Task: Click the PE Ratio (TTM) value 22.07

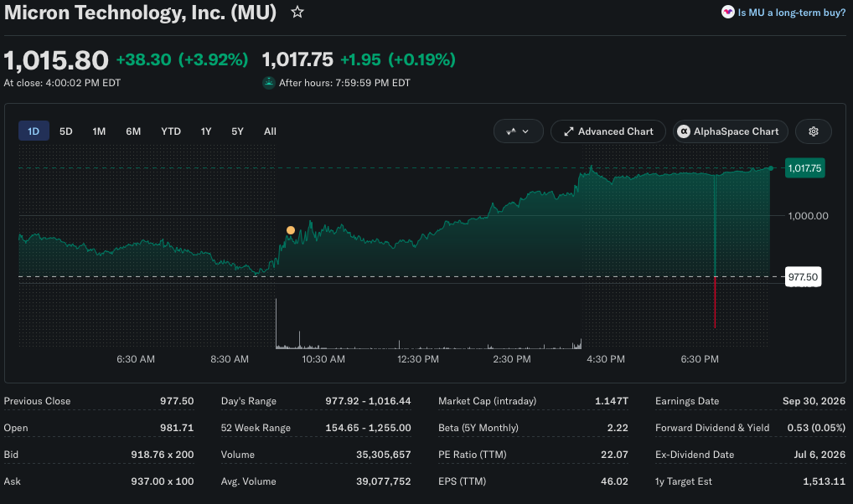Action: 614,454
